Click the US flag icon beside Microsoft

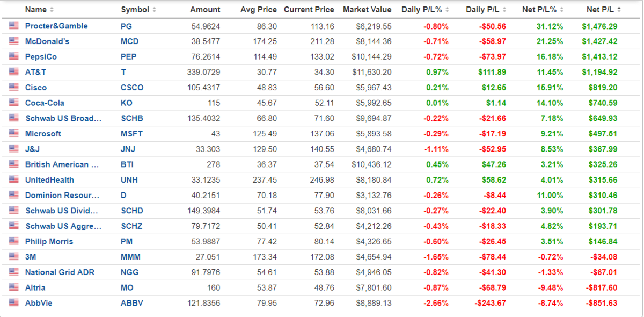13,134
